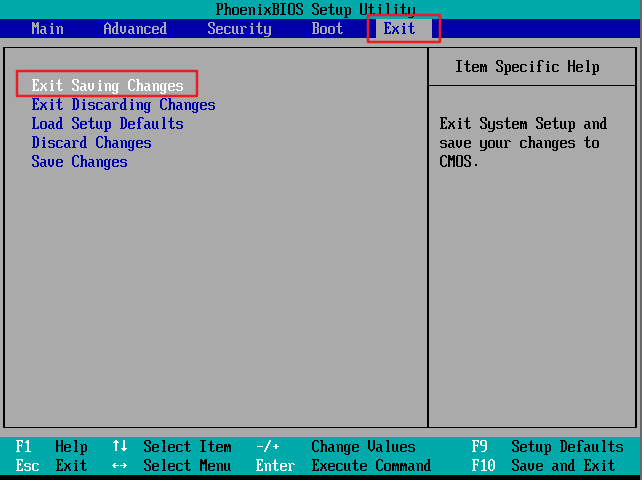This screenshot has width=642, height=480.
Task: Click the help text about saving to CMOS
Action: click(523, 143)
